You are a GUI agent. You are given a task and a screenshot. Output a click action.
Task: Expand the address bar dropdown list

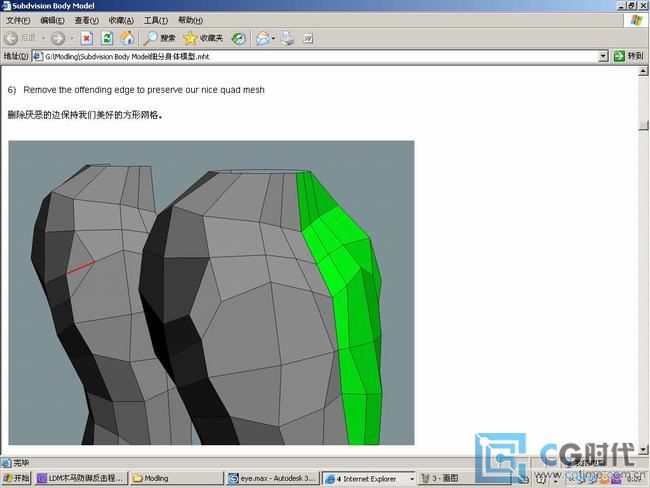[x=603, y=56]
